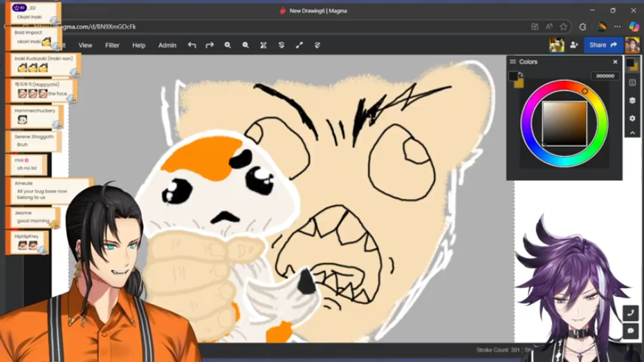
Task: Zoom in with the magnifier plus icon
Action: point(228,46)
